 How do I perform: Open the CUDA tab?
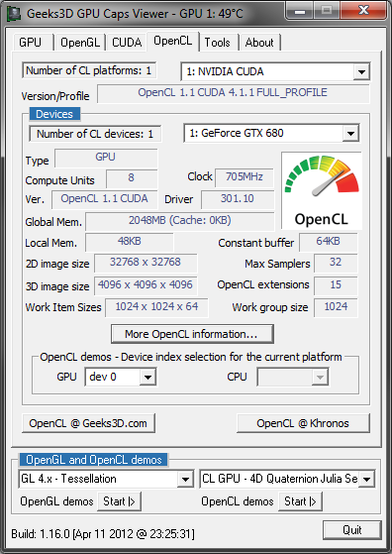coord(127,43)
